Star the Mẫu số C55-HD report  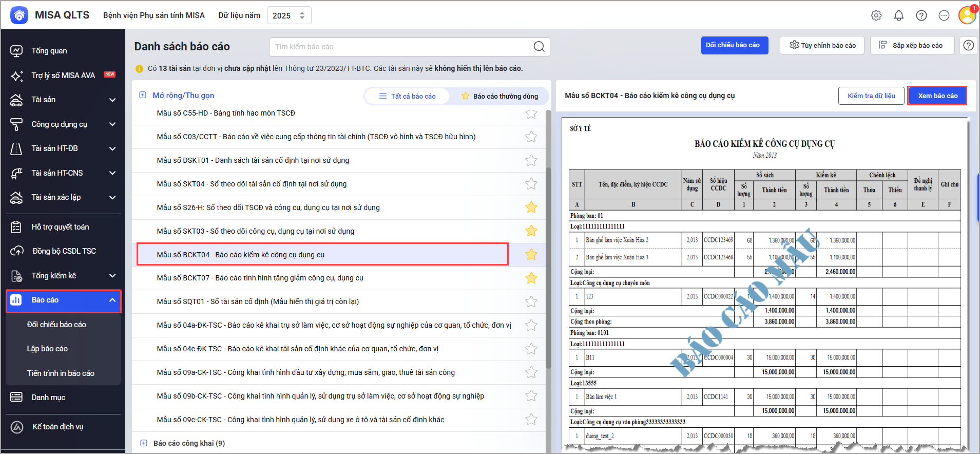pyautogui.click(x=531, y=113)
